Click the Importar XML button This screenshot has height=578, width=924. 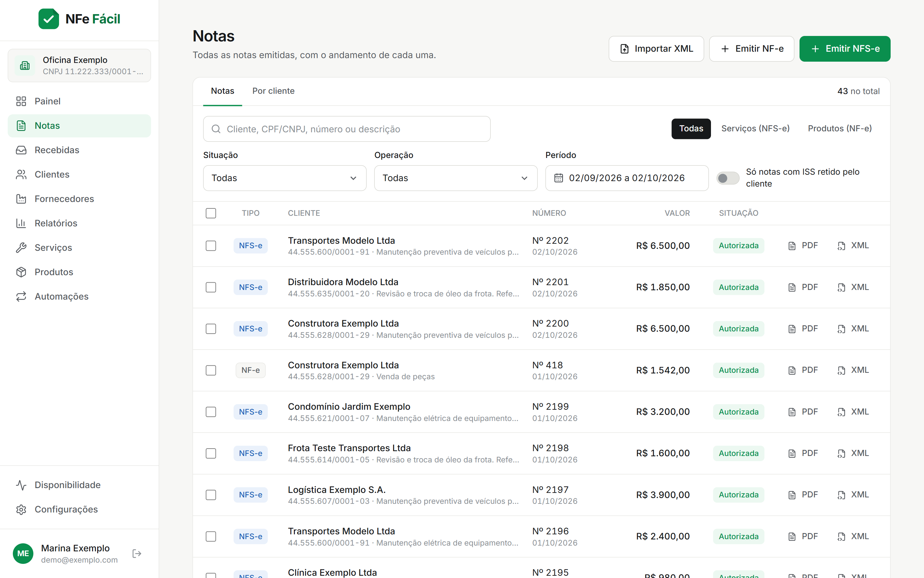tap(656, 49)
